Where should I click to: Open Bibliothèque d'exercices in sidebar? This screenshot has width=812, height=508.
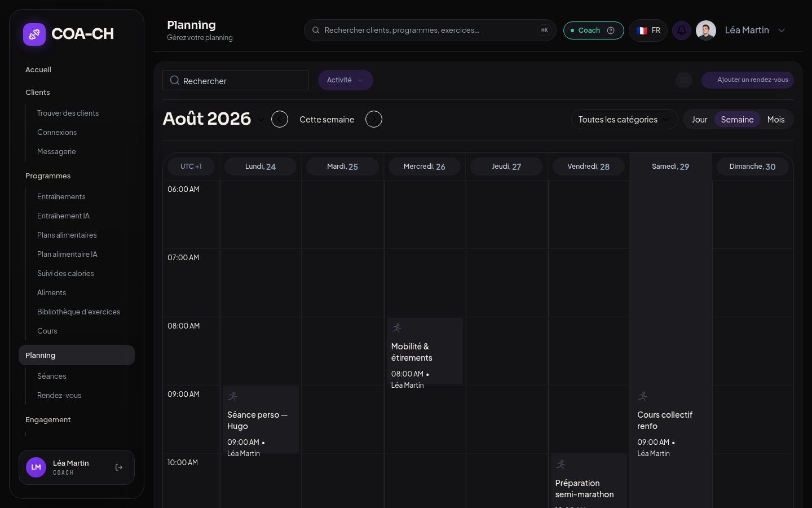(x=78, y=312)
